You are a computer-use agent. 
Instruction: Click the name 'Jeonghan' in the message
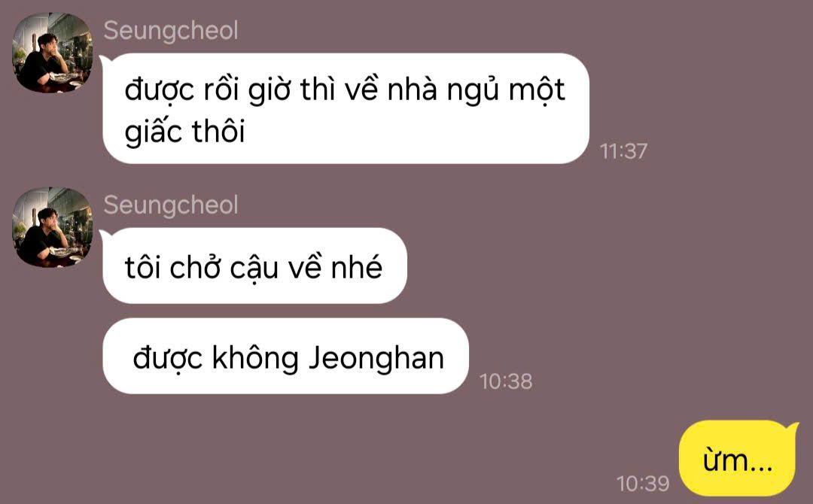click(376, 358)
